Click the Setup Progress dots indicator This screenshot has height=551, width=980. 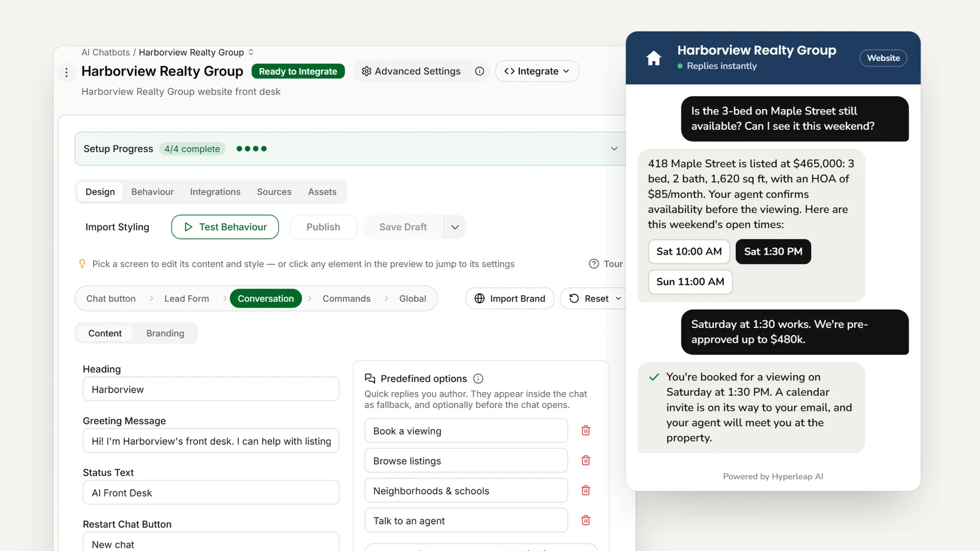coord(251,149)
